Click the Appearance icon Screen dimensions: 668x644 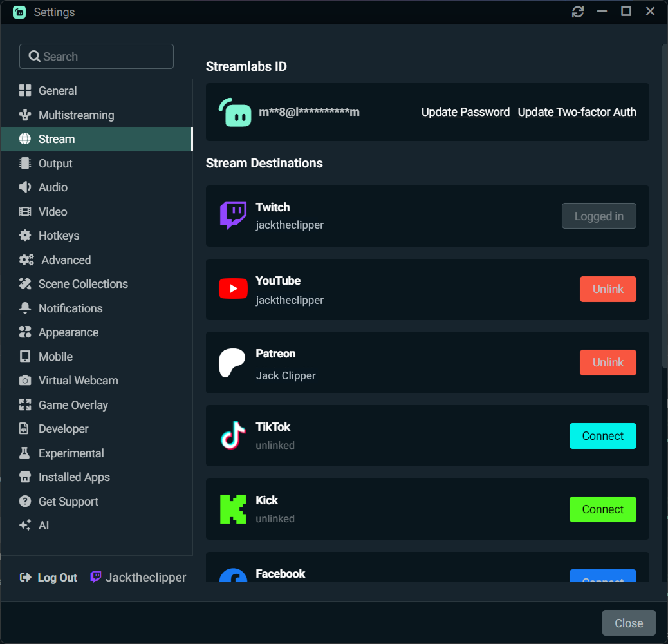pos(25,332)
